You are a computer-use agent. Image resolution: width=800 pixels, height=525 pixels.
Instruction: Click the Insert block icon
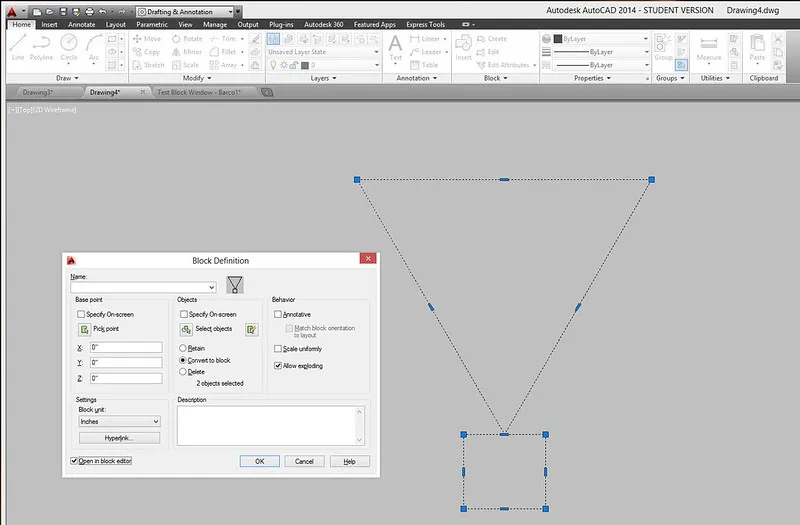click(x=463, y=46)
